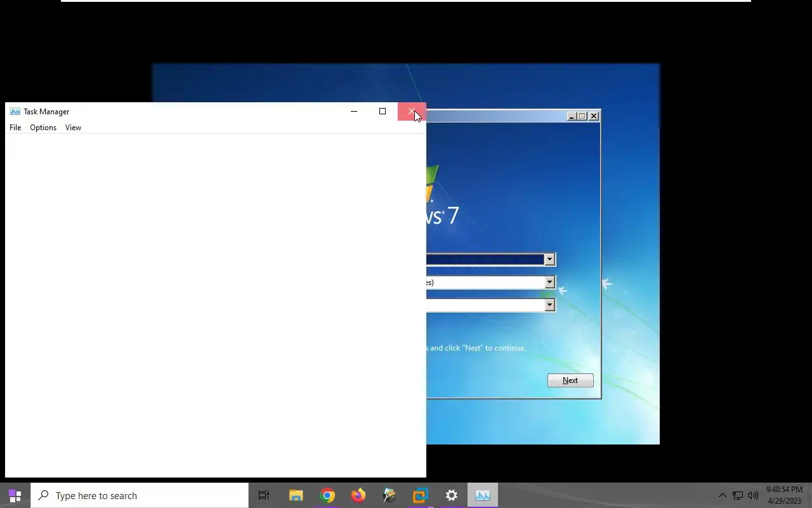Click the taskbar search box
Viewport: 812px width, 508px height.
[140, 495]
